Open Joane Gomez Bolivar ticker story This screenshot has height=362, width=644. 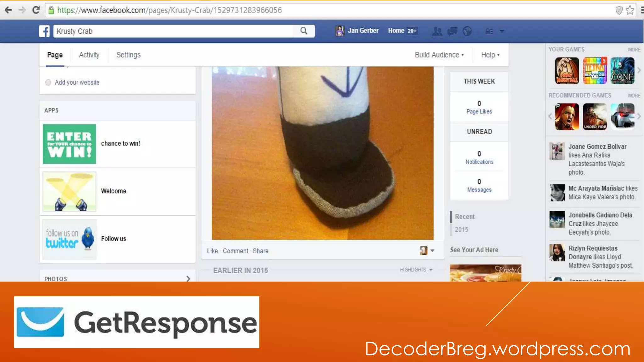point(594,159)
